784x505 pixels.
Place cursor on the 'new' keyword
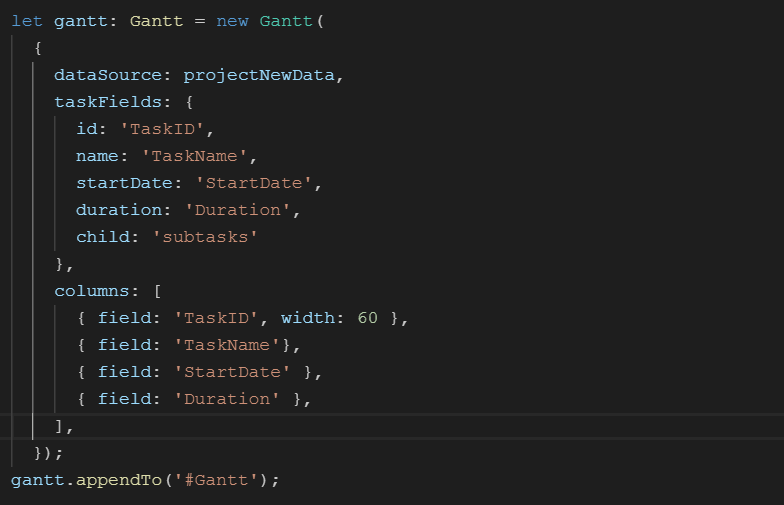(x=232, y=21)
